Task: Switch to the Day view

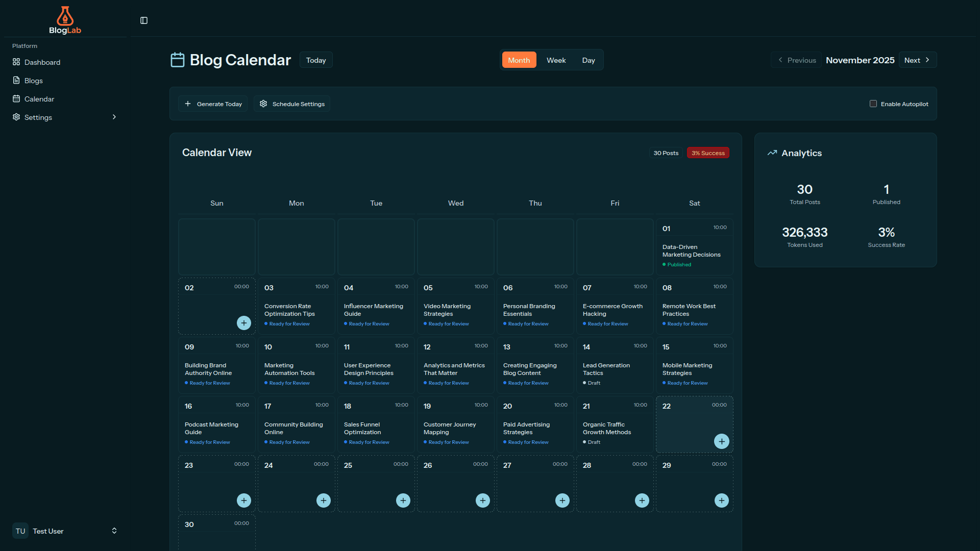Action: tap(589, 60)
